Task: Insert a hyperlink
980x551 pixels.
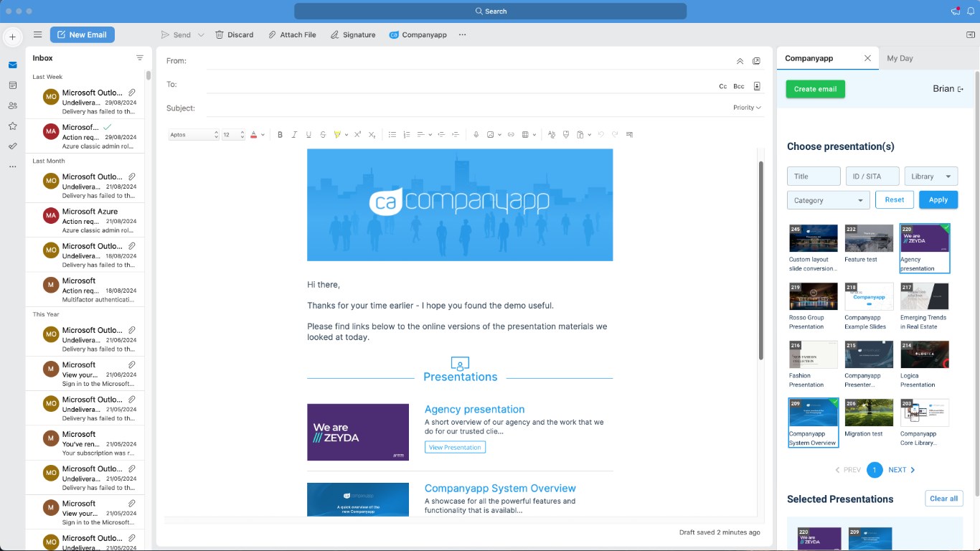Action: click(x=511, y=135)
